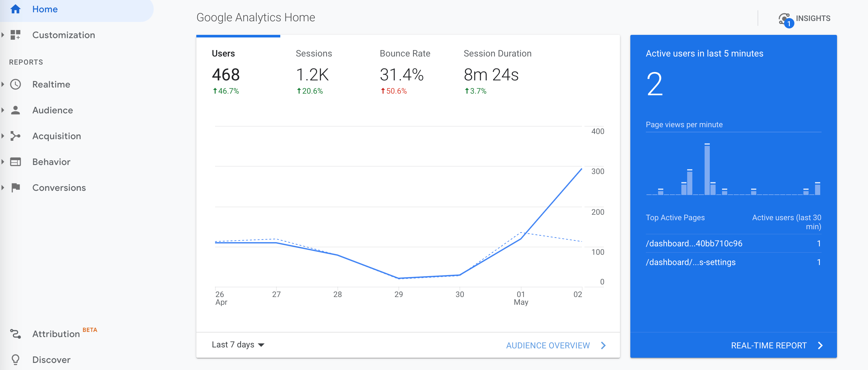The width and height of the screenshot is (868, 370).
Task: Expand the Audience reports triangle
Action: (3, 110)
